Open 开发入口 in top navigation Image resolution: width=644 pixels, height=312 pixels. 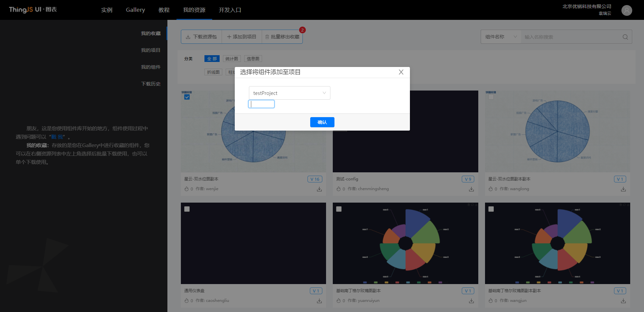click(230, 10)
